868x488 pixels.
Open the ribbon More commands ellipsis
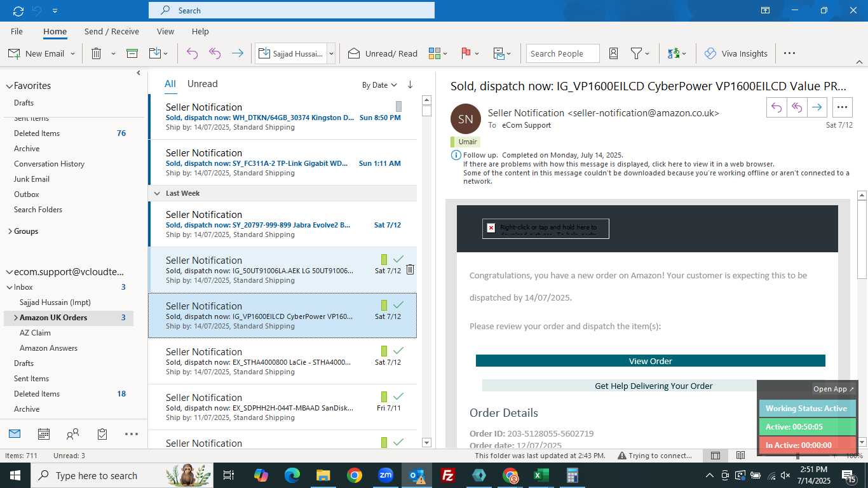coord(789,53)
